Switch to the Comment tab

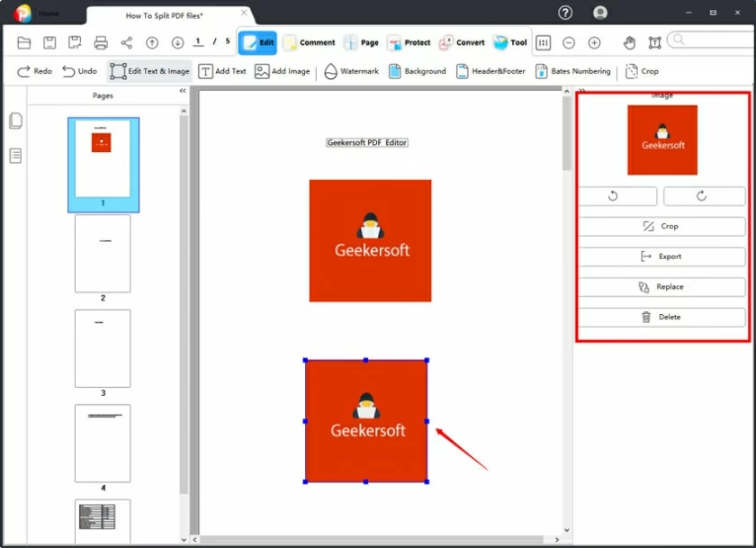310,41
